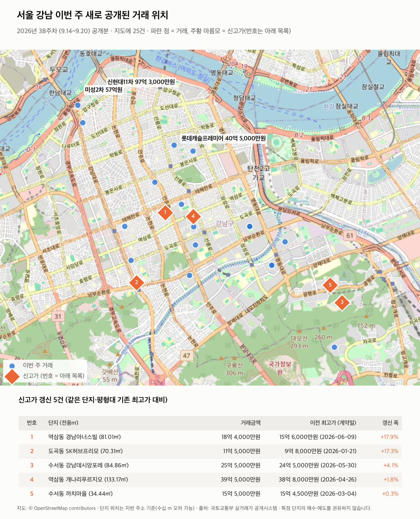
Task: Click the 신고가 갱신 5건 section heading
Action: click(x=93, y=400)
